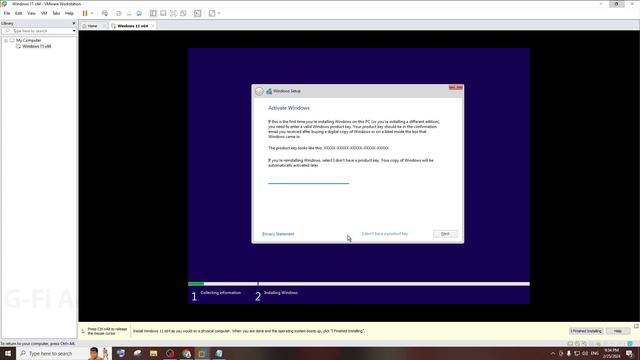Choose I don't have a product key

point(385,234)
